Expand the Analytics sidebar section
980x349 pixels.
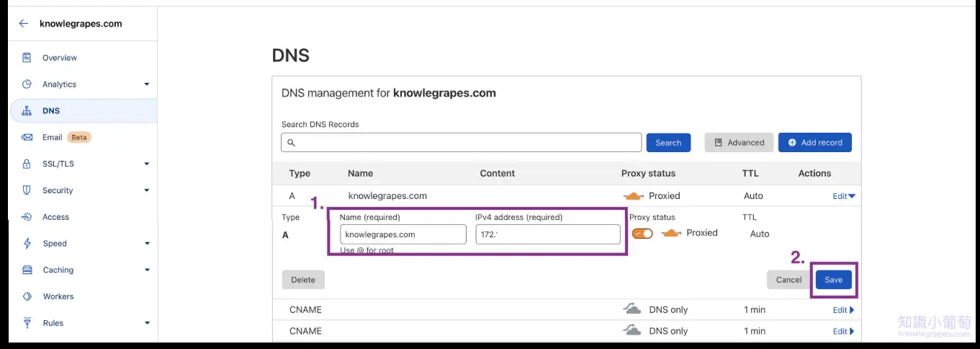coord(147,84)
